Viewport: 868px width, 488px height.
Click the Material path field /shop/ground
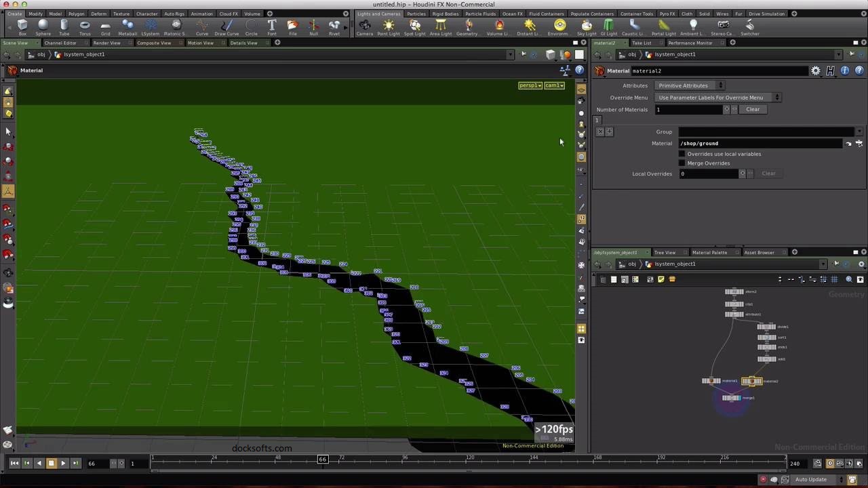(x=760, y=144)
